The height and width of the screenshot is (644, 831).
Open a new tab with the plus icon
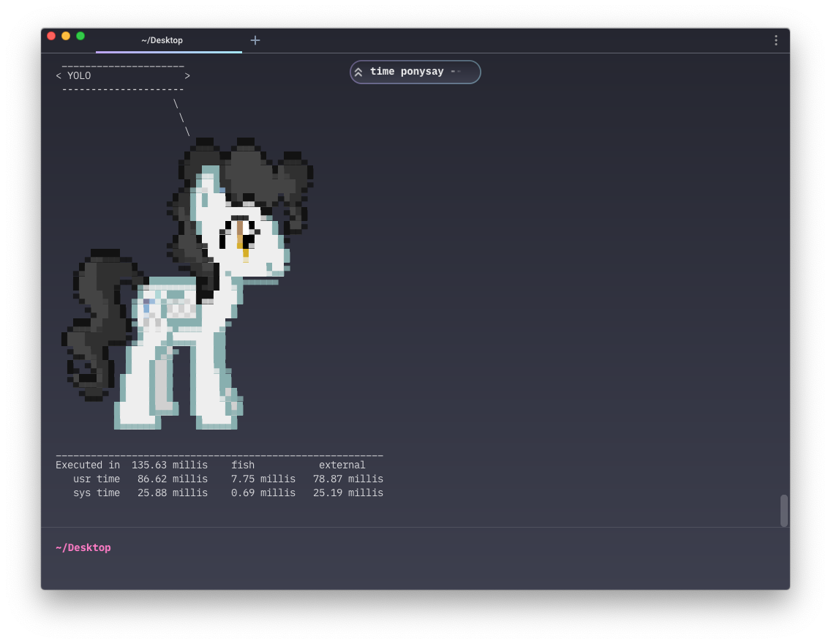pos(255,40)
